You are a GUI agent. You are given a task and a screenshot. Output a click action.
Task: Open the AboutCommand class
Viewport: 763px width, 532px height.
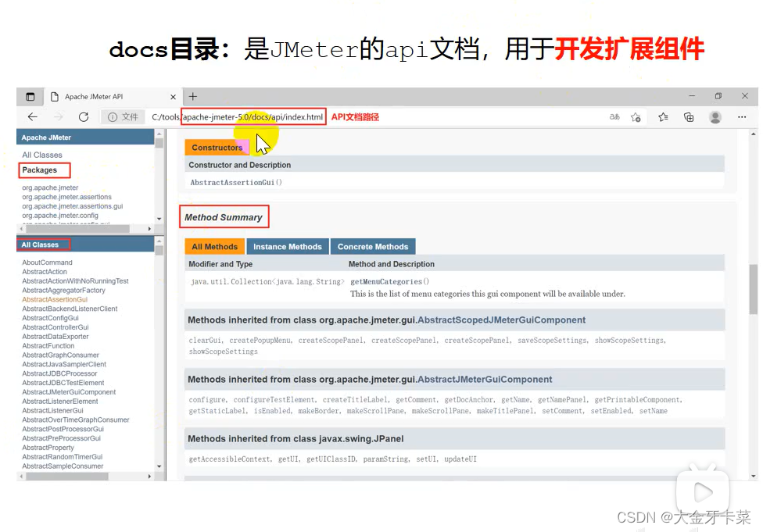(x=47, y=262)
